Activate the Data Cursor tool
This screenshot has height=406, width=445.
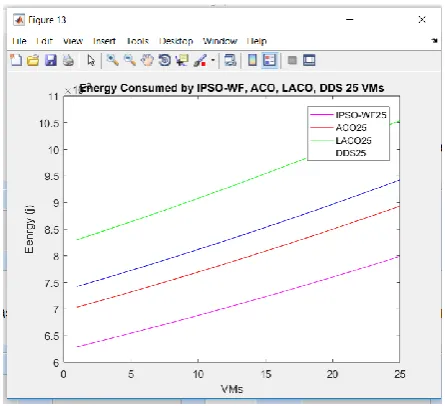(182, 60)
